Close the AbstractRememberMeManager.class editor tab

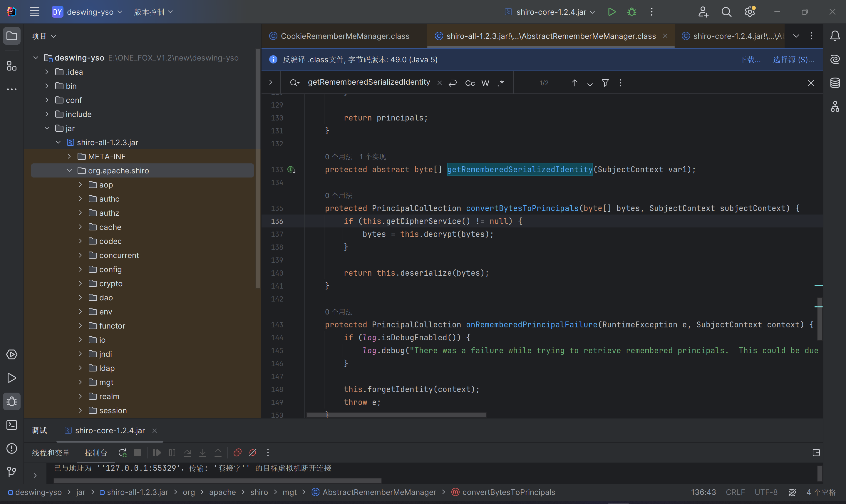click(665, 36)
